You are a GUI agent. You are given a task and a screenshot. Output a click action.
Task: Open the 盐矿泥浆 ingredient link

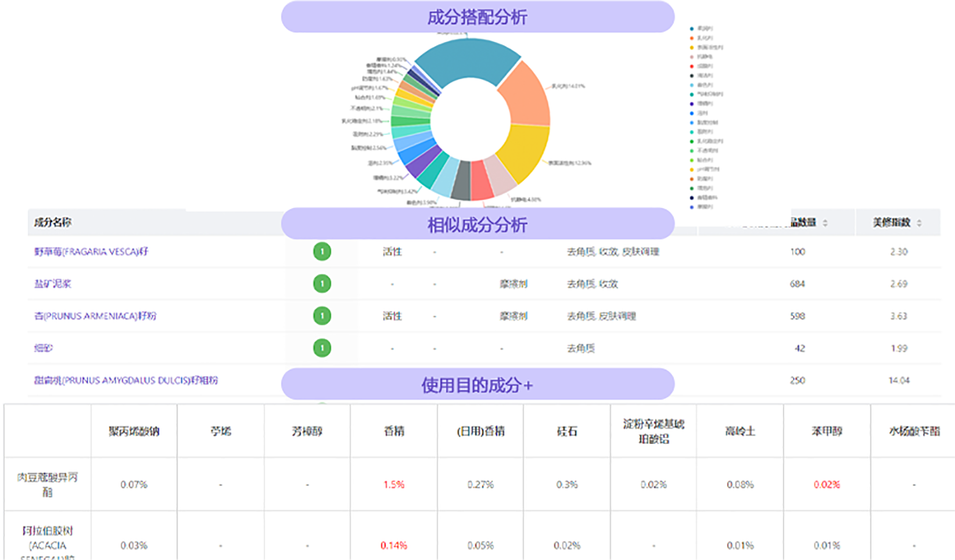pyautogui.click(x=52, y=283)
